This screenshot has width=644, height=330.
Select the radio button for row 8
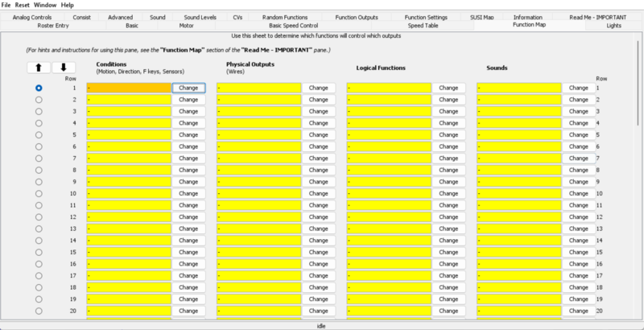(39, 170)
